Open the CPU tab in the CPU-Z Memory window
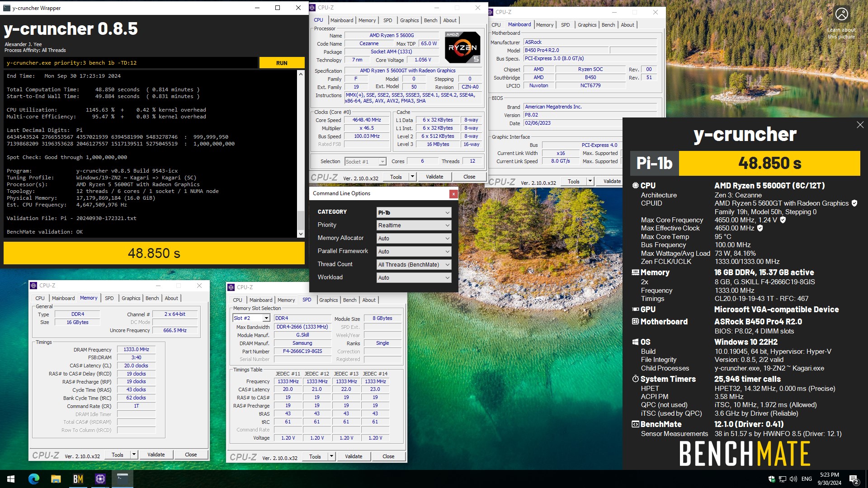Screen dimensions: 868x488 pyautogui.click(x=40, y=298)
